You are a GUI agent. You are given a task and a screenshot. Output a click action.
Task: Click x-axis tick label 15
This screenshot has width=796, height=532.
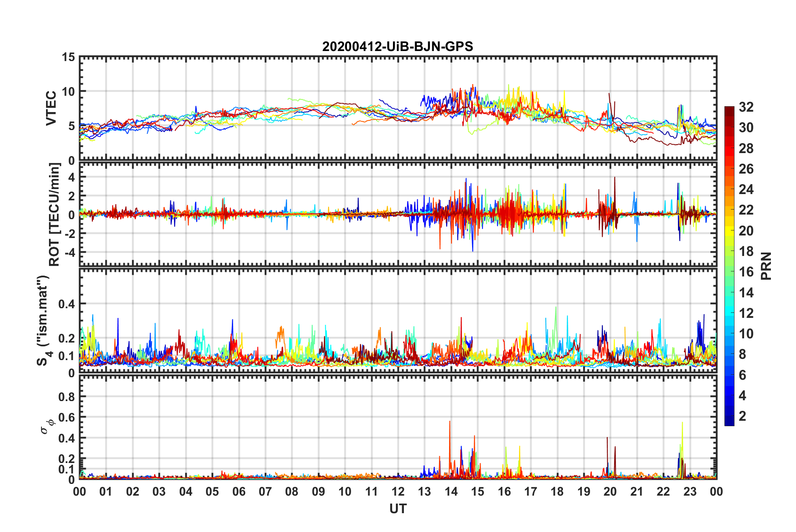coord(478,491)
